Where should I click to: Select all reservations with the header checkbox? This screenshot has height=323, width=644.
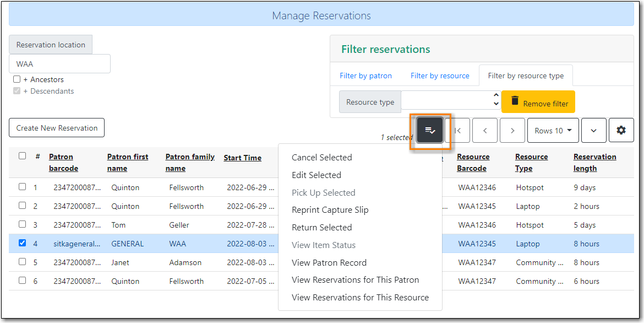pyautogui.click(x=22, y=156)
